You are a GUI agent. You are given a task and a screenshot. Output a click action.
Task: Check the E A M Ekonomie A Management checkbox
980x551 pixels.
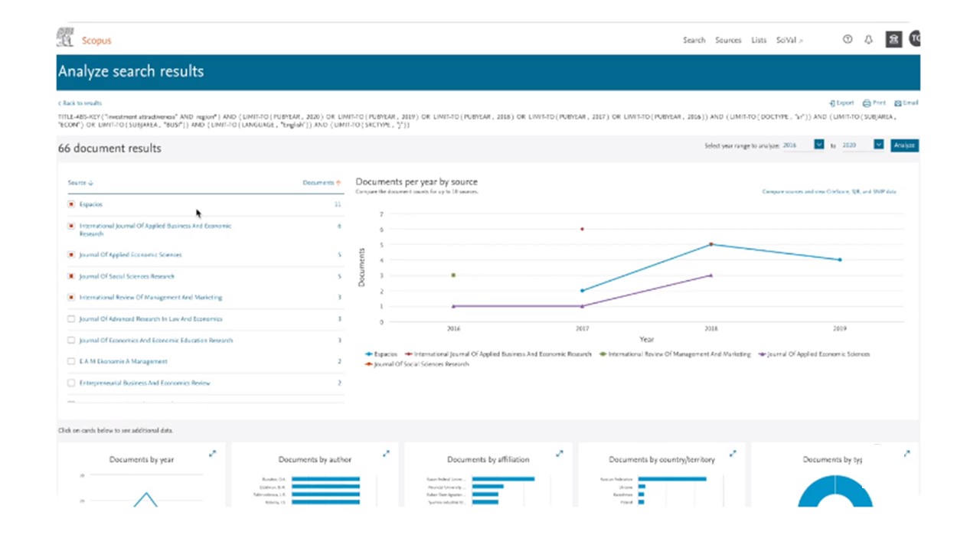tap(71, 361)
